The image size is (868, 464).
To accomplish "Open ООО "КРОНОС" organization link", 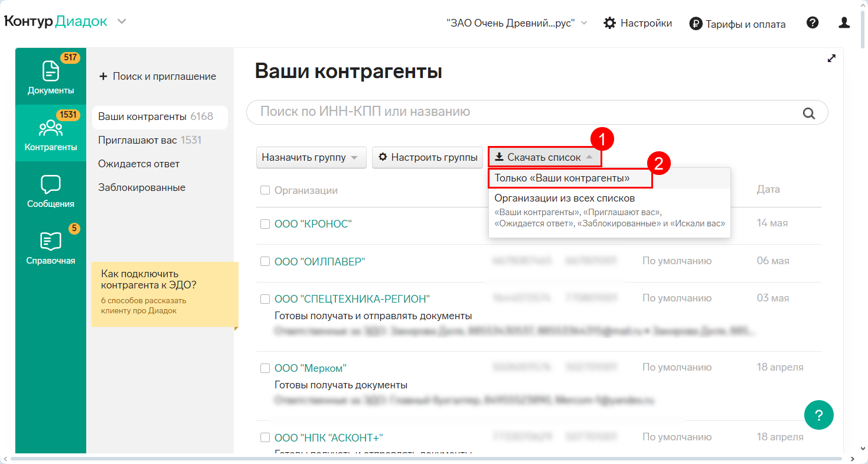I will click(313, 224).
